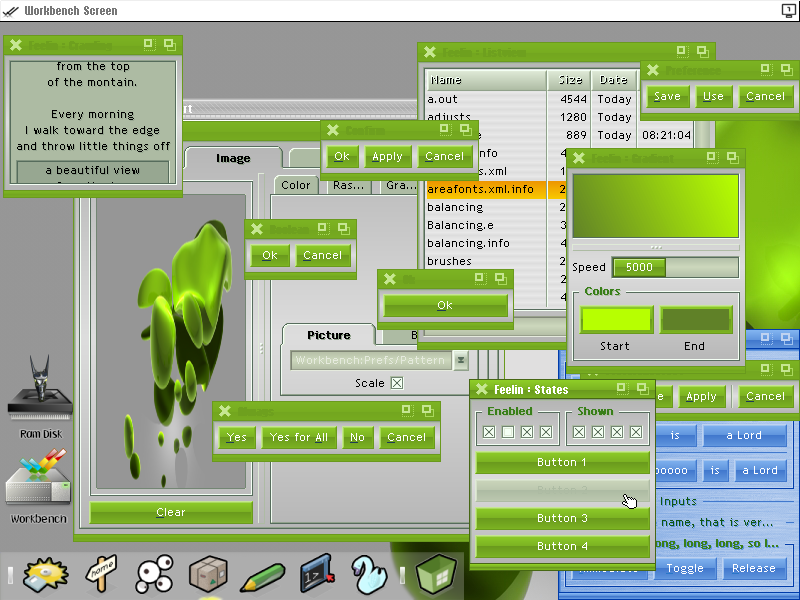Click the Clear button below the image preview

171,512
